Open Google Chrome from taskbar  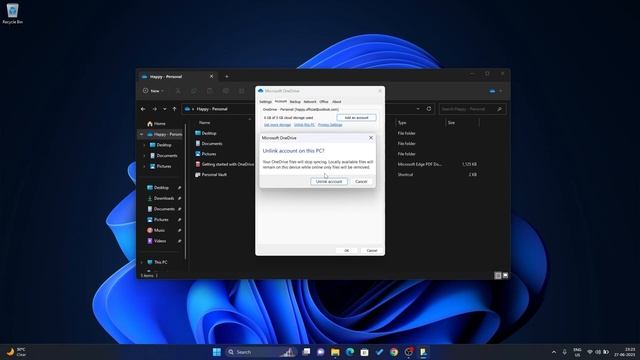tap(394, 352)
